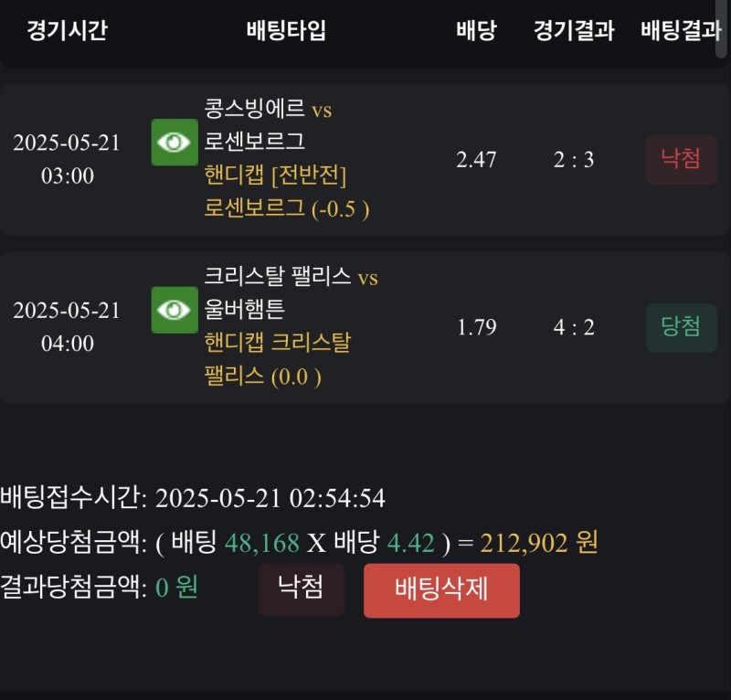Open the 핸디캡 크리스탈 팰리스 (0.0) bet type

point(278,359)
